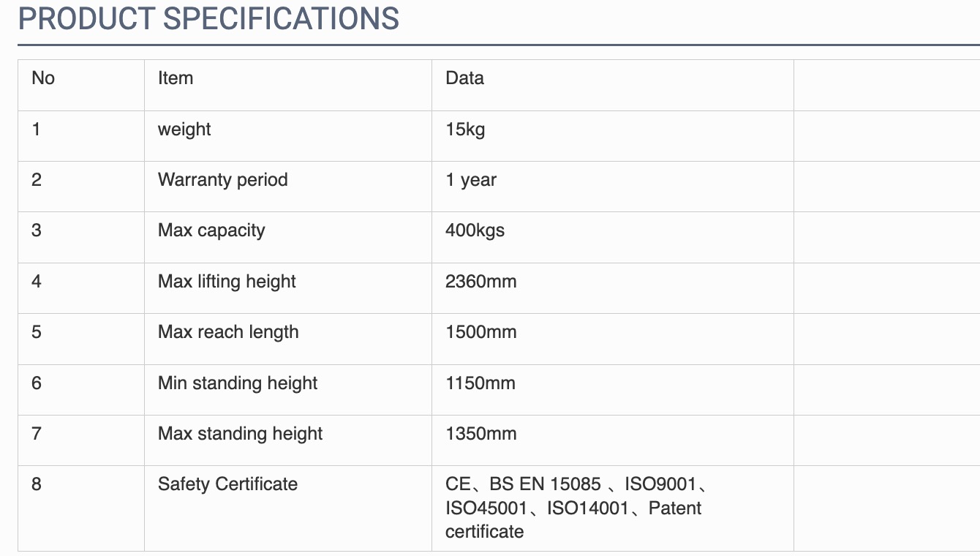Select the '400kgs' data value
Viewport: 980px width, 556px height.
(475, 230)
